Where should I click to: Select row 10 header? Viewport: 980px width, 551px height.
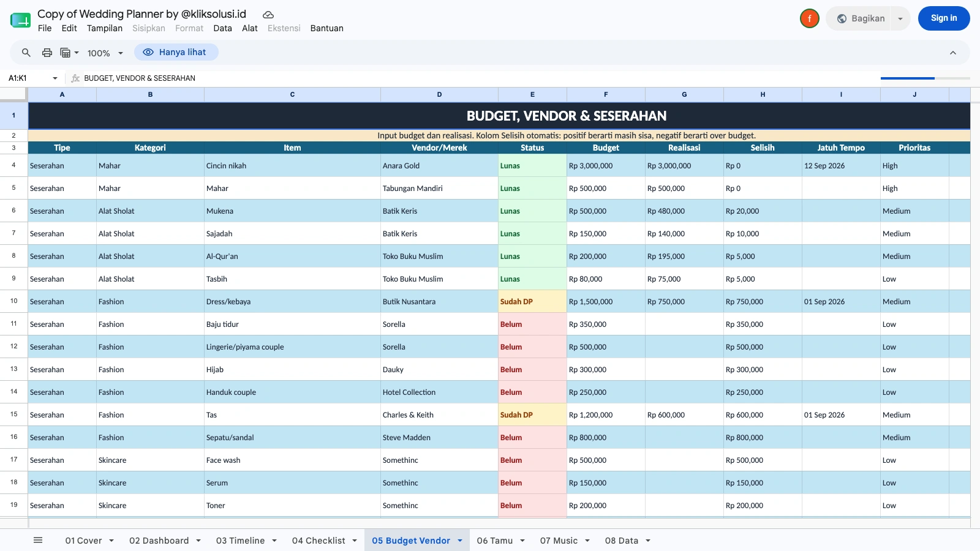pos(13,301)
